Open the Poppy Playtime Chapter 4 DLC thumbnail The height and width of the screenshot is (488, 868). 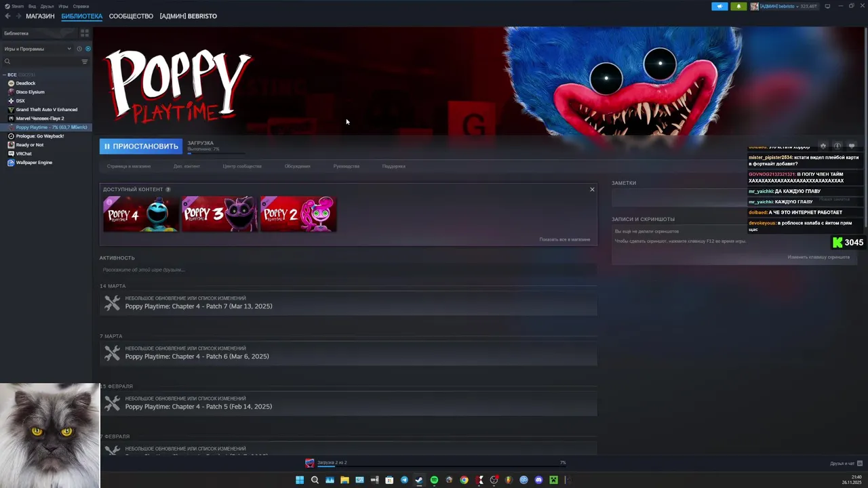[141, 214]
